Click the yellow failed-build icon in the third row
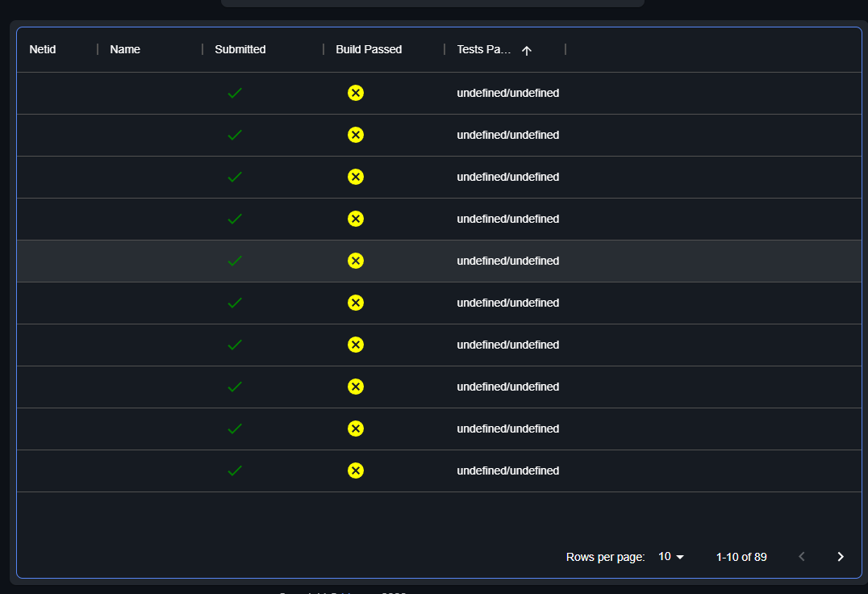This screenshot has width=868, height=594. [x=356, y=177]
